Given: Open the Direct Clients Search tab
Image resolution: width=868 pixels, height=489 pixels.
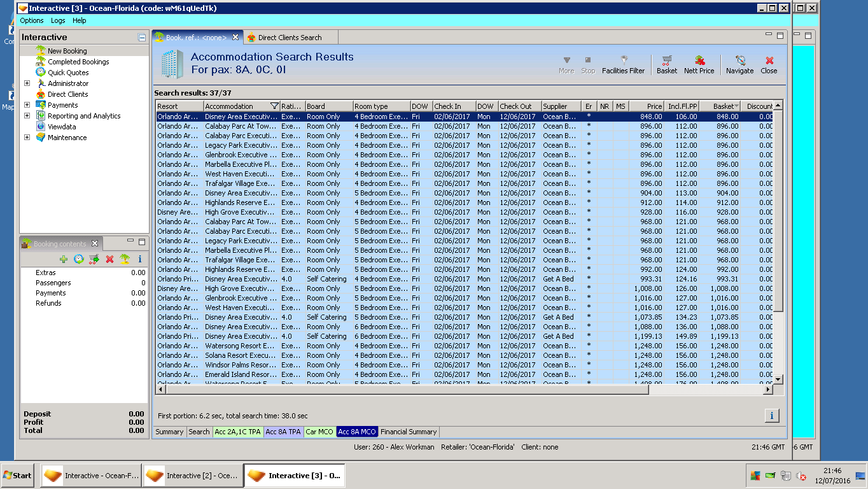Looking at the screenshot, I should pos(290,38).
